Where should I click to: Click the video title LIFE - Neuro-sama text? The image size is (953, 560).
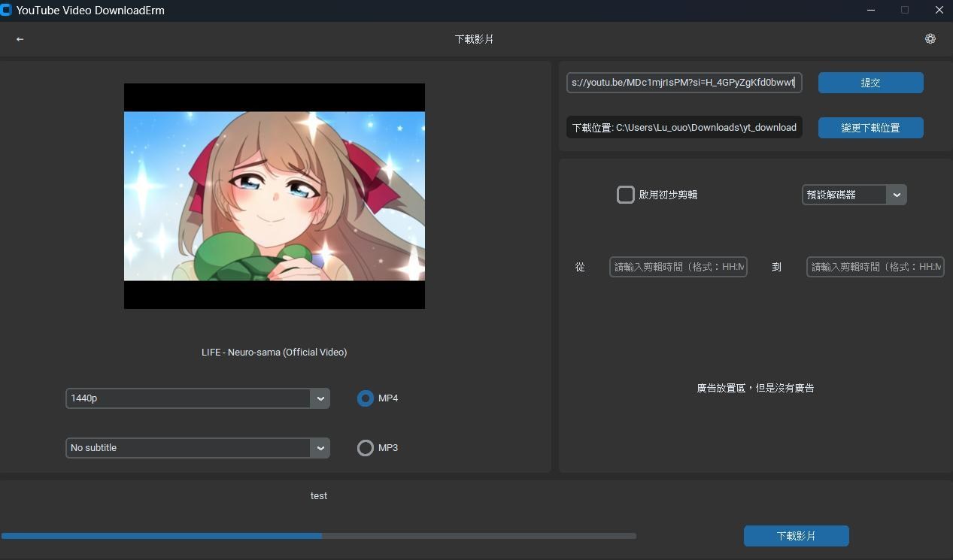275,353
